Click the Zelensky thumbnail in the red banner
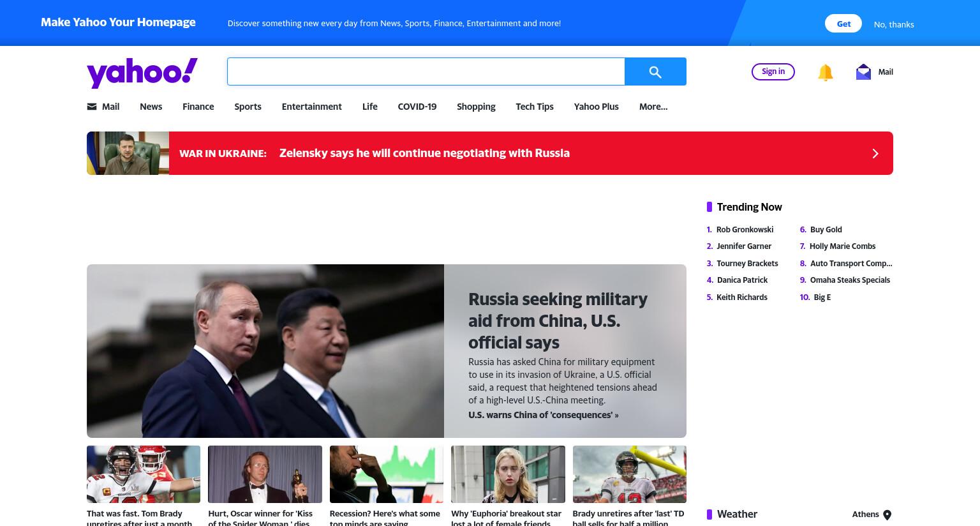 pyautogui.click(x=128, y=153)
